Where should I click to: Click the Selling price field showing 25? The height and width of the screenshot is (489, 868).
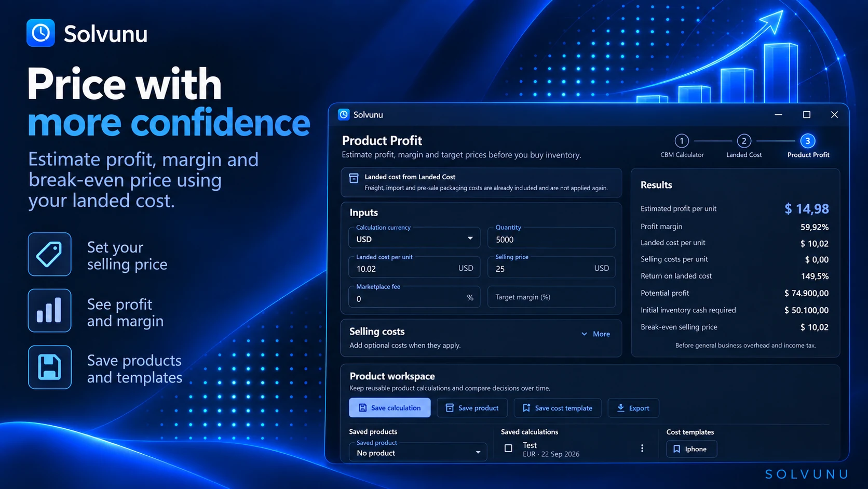(x=551, y=268)
